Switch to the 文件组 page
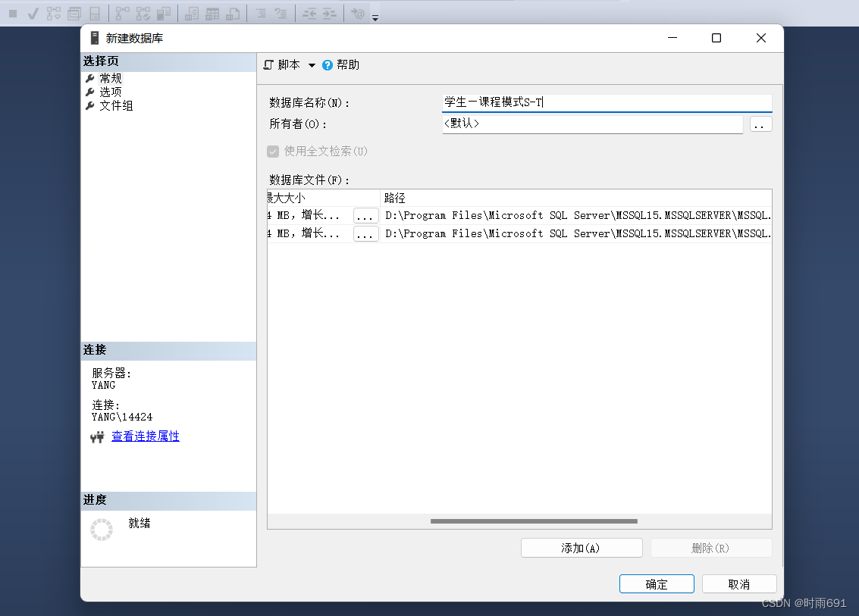 [116, 105]
